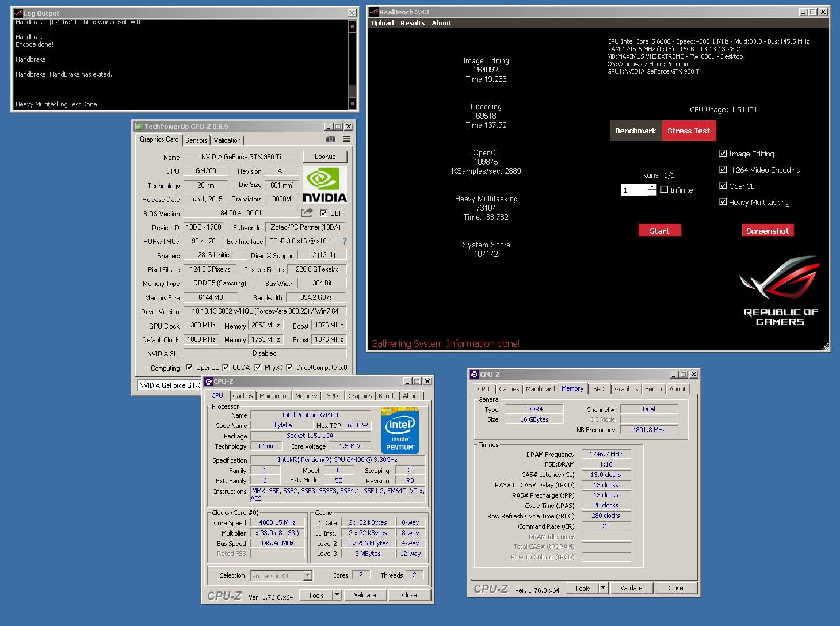This screenshot has height=626, width=840.
Task: Open the About tab in CPU-Z Memory window
Action: [x=678, y=389]
